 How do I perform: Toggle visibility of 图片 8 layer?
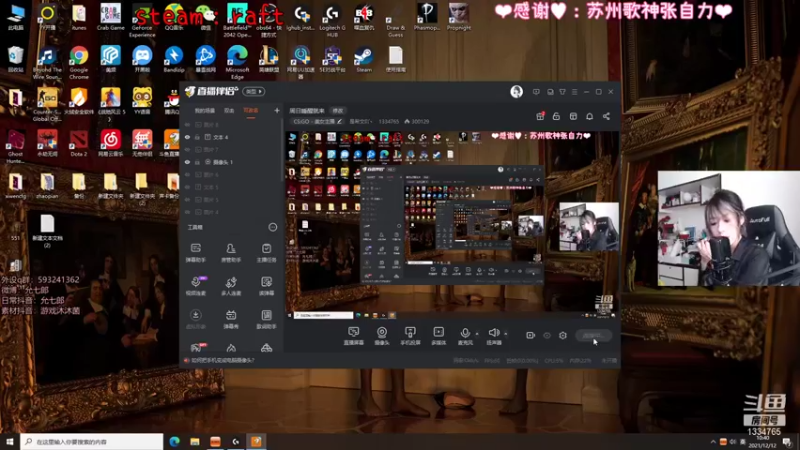pyautogui.click(x=188, y=125)
